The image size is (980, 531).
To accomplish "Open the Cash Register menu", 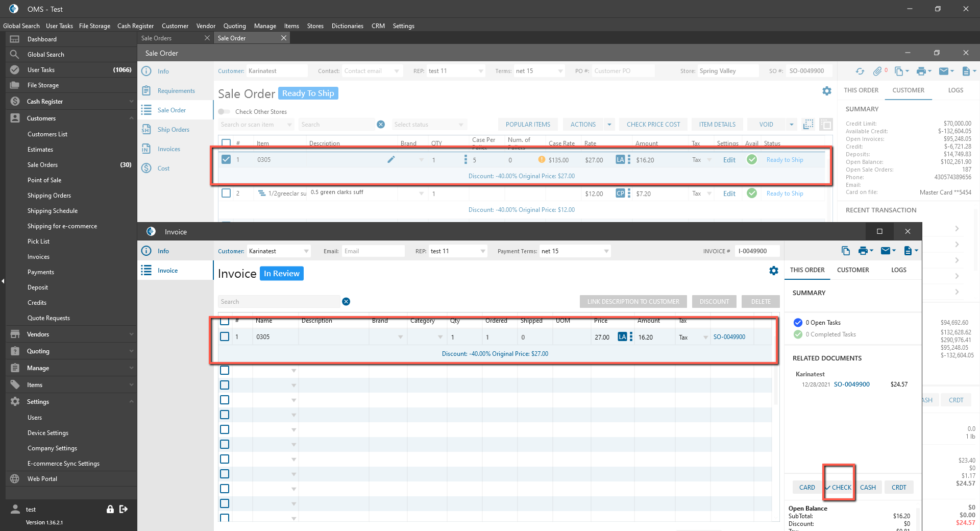I will [x=135, y=26].
